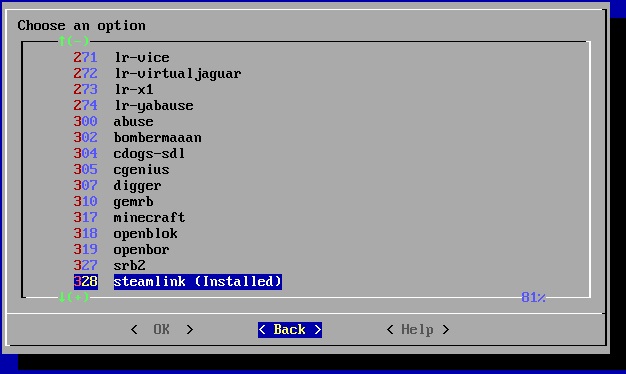The width and height of the screenshot is (626, 374).
Task: Click the 81% scroll position indicator
Action: (533, 297)
